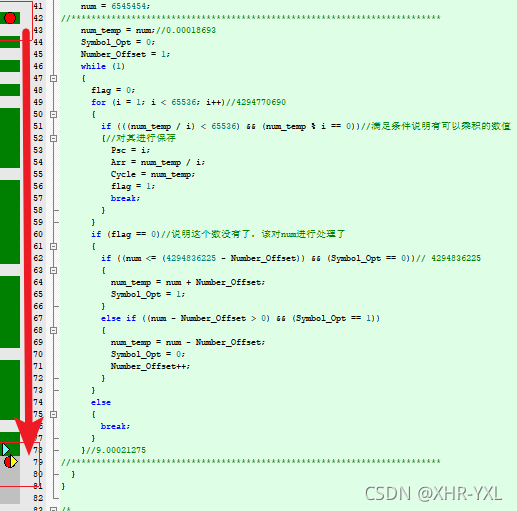Click the '//4294770690' comment on line 49

tap(256, 102)
